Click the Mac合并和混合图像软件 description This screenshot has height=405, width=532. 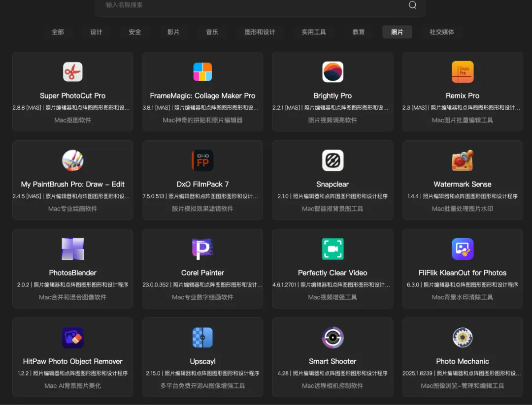pos(72,297)
